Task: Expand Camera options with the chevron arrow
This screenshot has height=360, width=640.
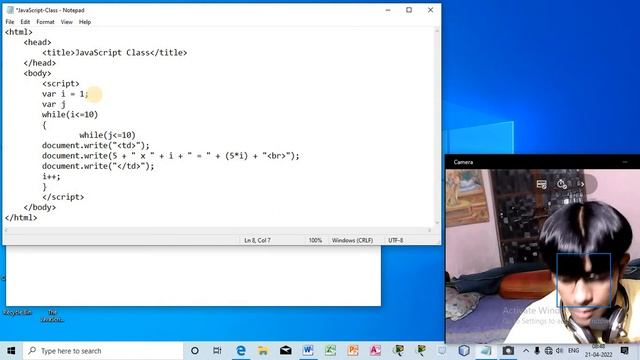Action: tap(582, 184)
